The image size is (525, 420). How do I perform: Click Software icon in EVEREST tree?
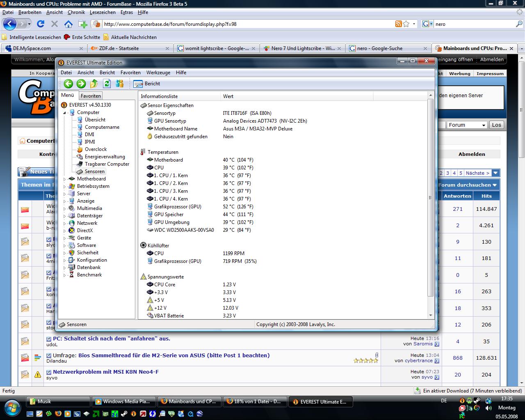pos(72,245)
